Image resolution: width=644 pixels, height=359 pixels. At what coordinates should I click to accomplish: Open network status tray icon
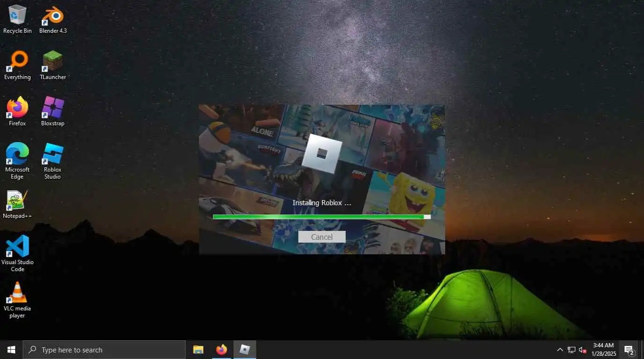click(x=571, y=350)
